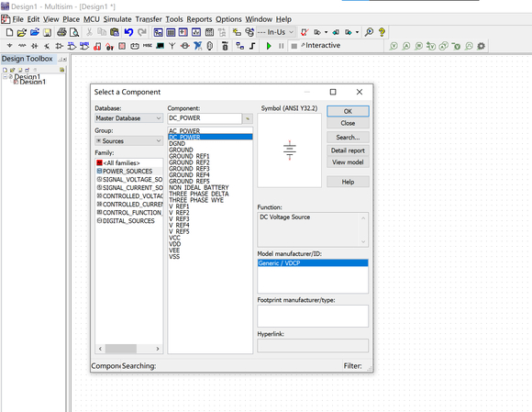Open the In-Use List dropdown
This screenshot has width=532, height=412.
coord(276,32)
